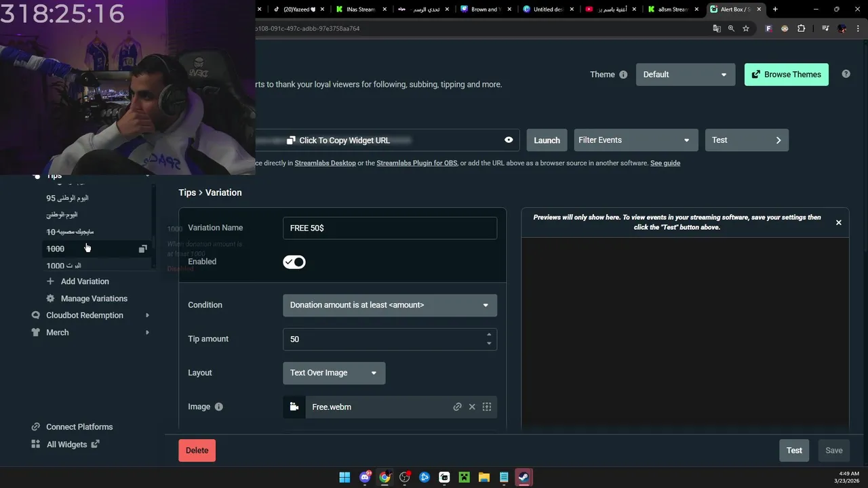The width and height of the screenshot is (868, 488).
Task: Click the Merch shirt icon
Action: [x=36, y=332]
